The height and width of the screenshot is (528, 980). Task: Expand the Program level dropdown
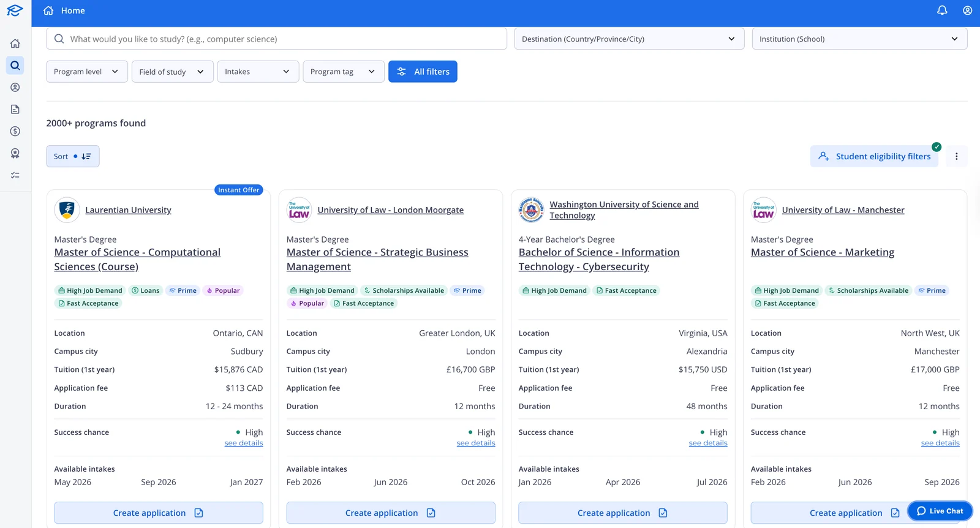click(x=87, y=72)
